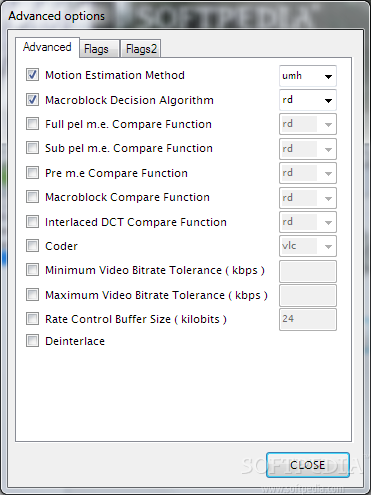Enable Rate Control Buffer Size option
The height and width of the screenshot is (495, 371).
[32, 319]
